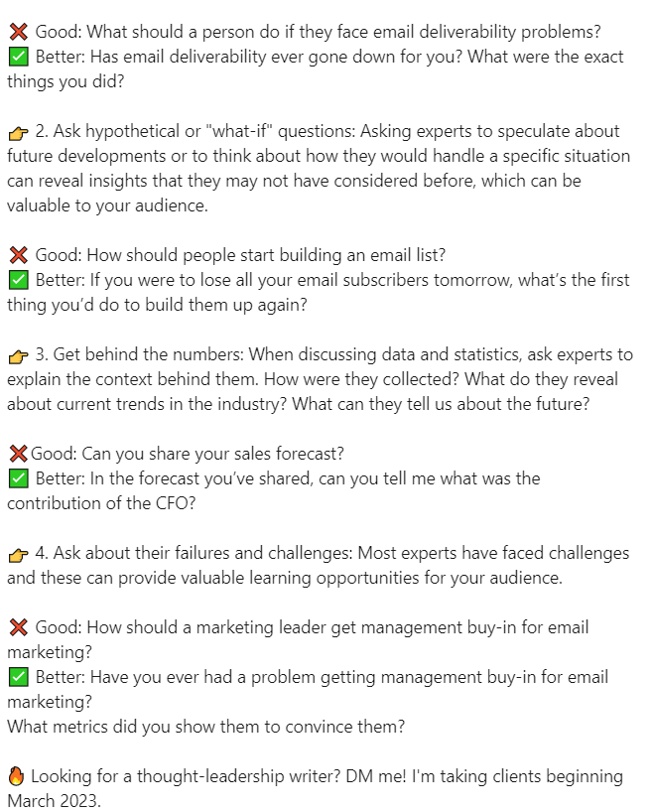Click the red X before "How should a marketing leader"
The height and width of the screenshot is (812, 651).
click(x=17, y=627)
